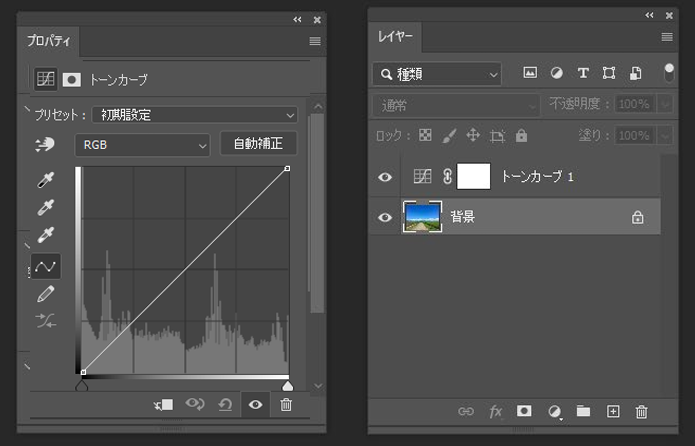Activate the on-image targeted adjustment tool
Viewport: 695px width, 446px height.
point(44,145)
